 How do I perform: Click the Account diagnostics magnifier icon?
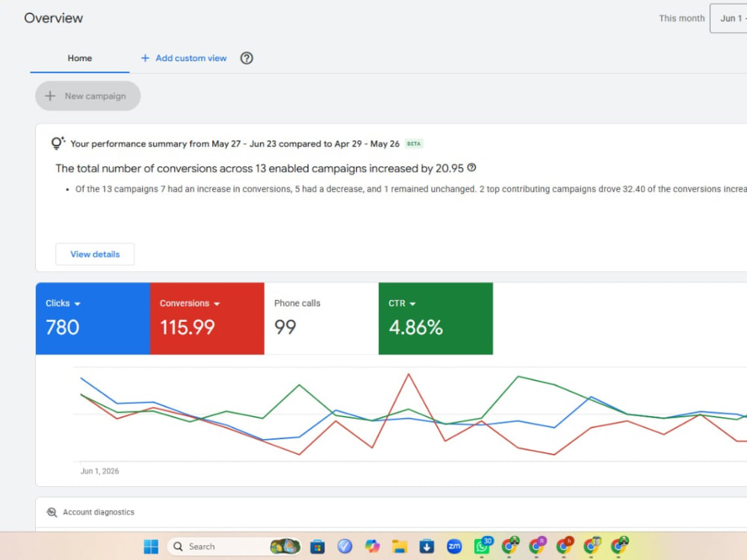point(52,512)
